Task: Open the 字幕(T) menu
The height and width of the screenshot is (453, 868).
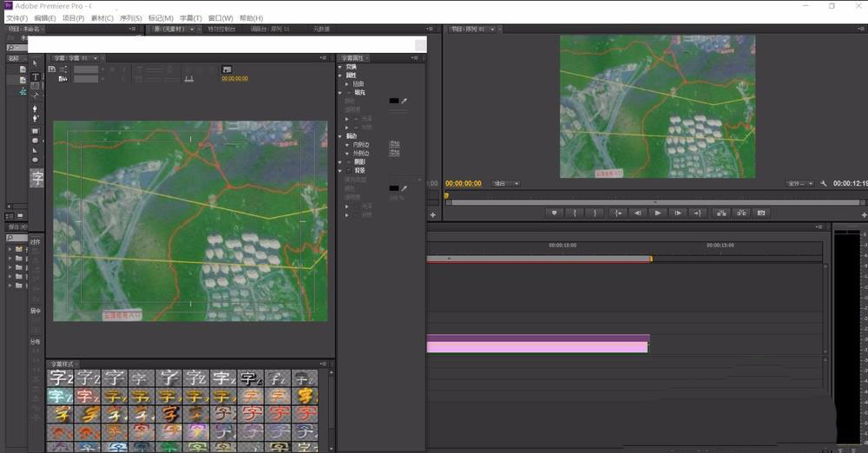Action: pyautogui.click(x=191, y=17)
